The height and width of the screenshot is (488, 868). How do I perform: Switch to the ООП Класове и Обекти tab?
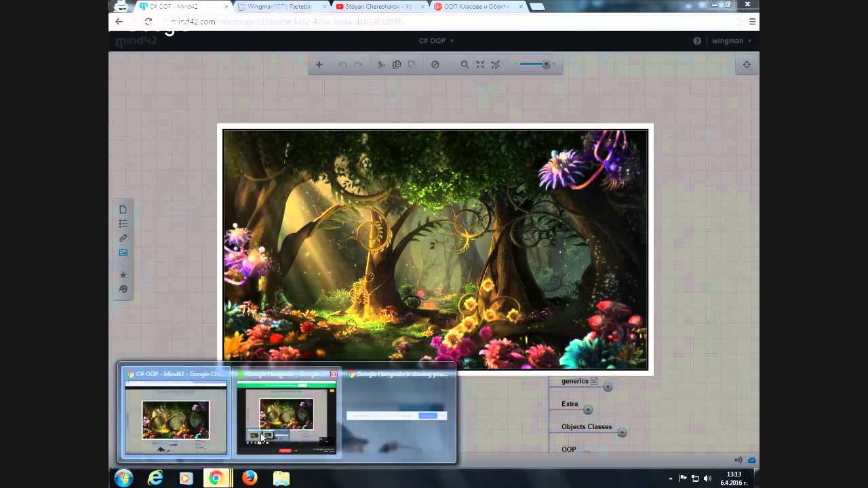click(x=477, y=7)
